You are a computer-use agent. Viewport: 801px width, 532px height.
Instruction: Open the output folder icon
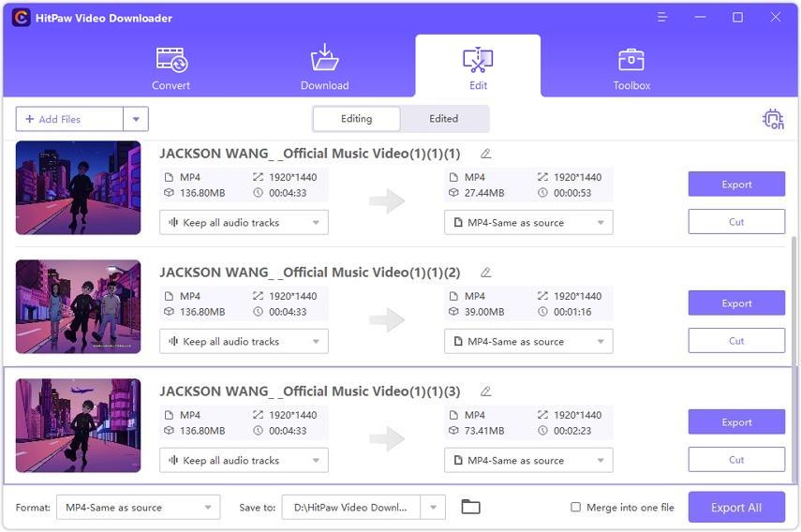470,507
